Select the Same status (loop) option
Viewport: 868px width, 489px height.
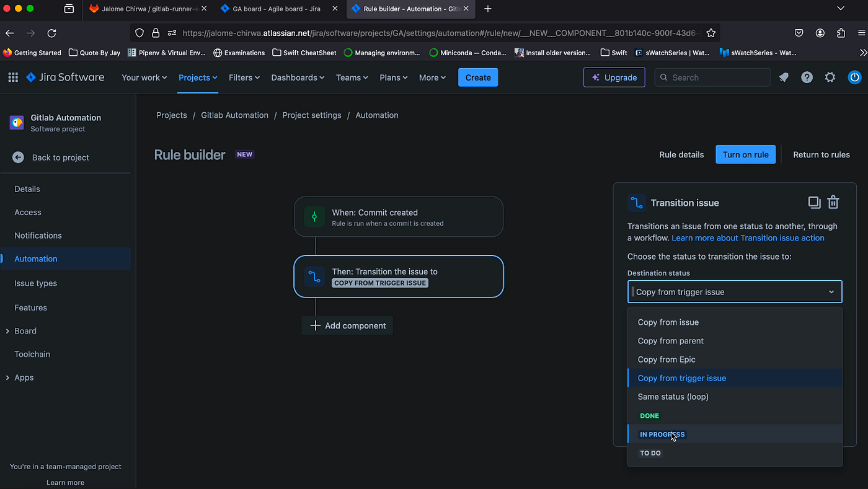click(x=673, y=396)
